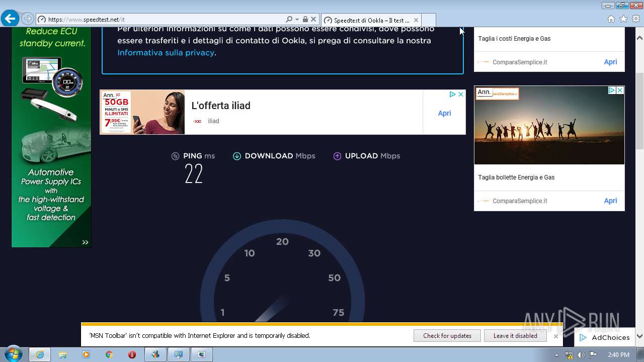The height and width of the screenshot is (362, 644).
Task: Open Taglia bollette Energia e Gas text
Action: pyautogui.click(x=516, y=177)
